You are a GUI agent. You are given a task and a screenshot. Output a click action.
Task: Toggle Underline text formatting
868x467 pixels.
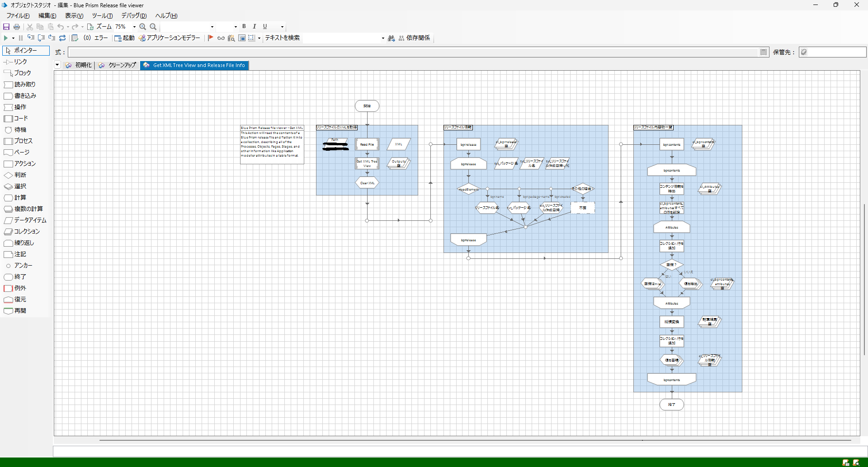[x=265, y=26]
